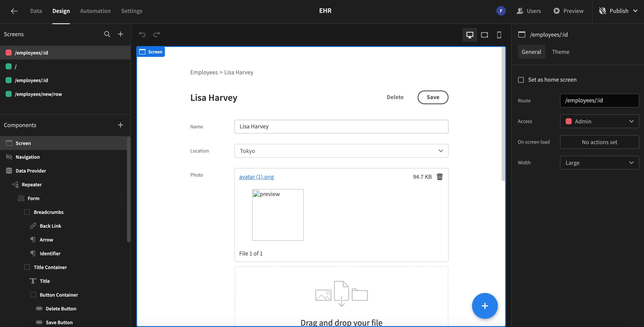This screenshot has height=327, width=644.
Task: Check Set as home screen checkbox
Action: (x=521, y=80)
